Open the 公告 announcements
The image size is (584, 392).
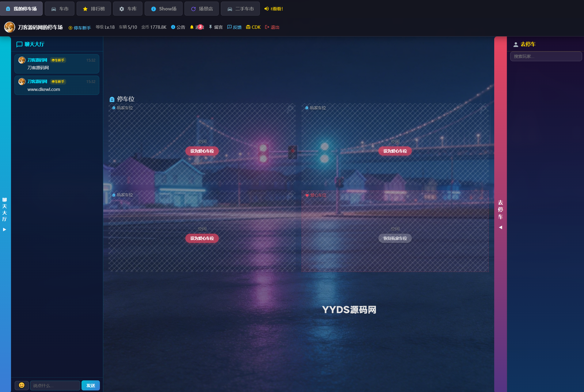[x=178, y=27]
